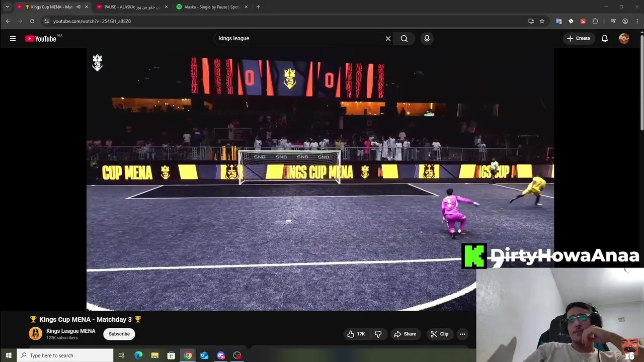The height and width of the screenshot is (362, 644).
Task: Open the Google Translate extension
Action: (x=558, y=21)
